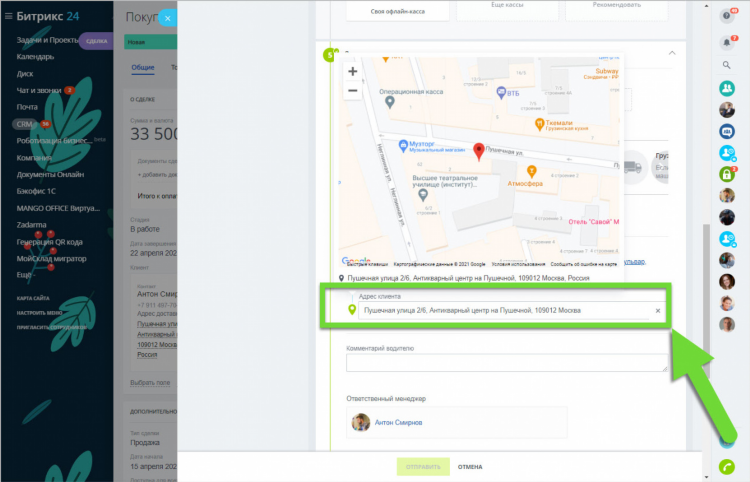Open the teal group contacts icon in sidebar
The height and width of the screenshot is (482, 750).
click(727, 88)
